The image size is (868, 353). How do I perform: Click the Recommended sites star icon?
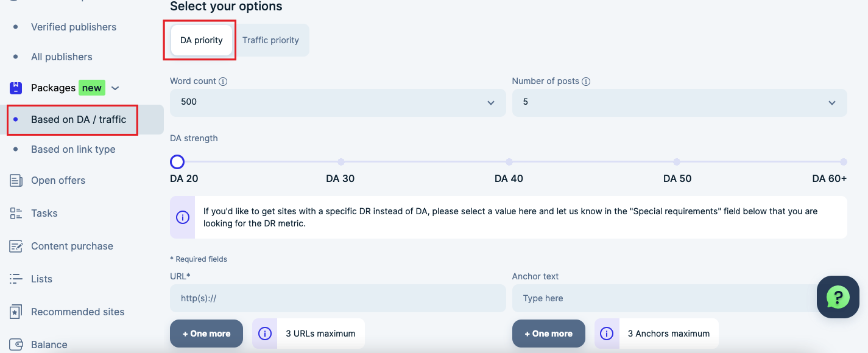[x=16, y=312]
